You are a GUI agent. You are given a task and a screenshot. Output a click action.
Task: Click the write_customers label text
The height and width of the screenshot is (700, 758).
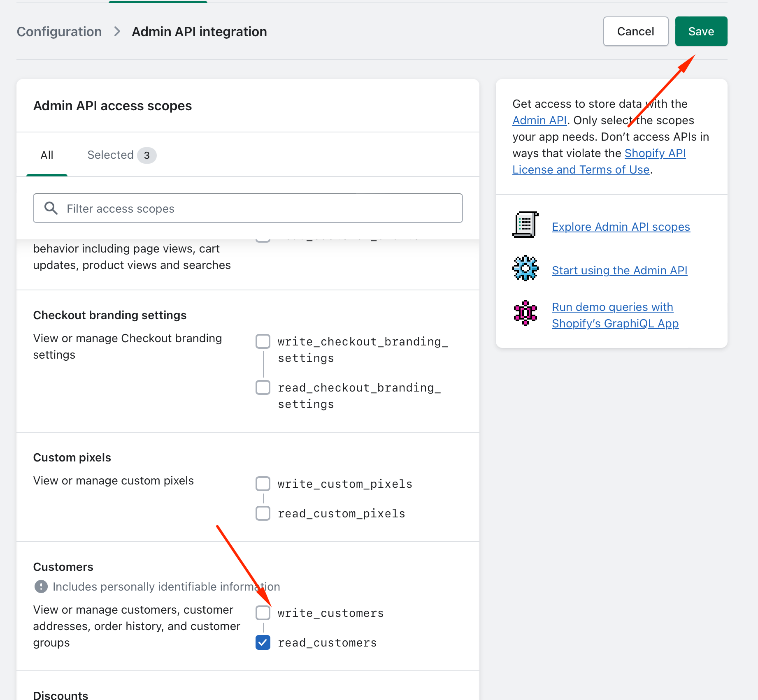click(x=330, y=613)
